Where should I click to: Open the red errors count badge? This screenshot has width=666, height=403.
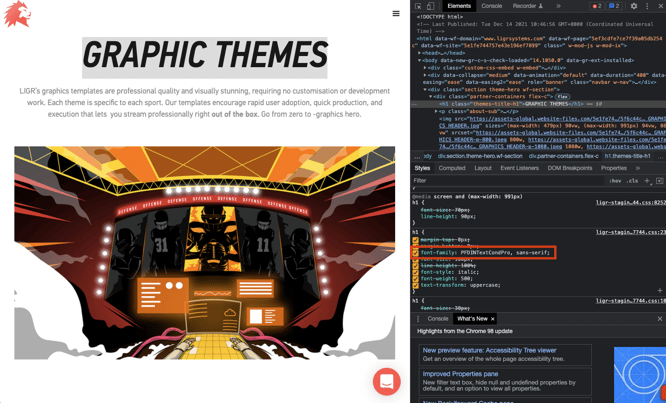pos(597,6)
